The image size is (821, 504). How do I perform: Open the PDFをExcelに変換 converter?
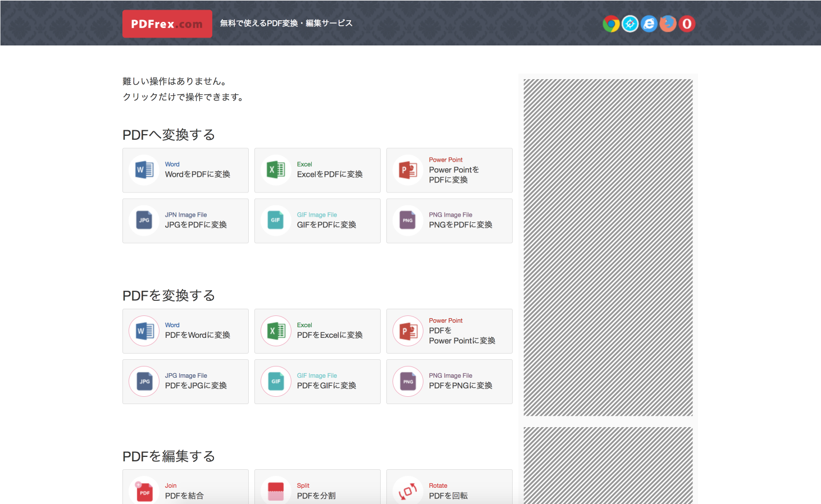(x=317, y=331)
